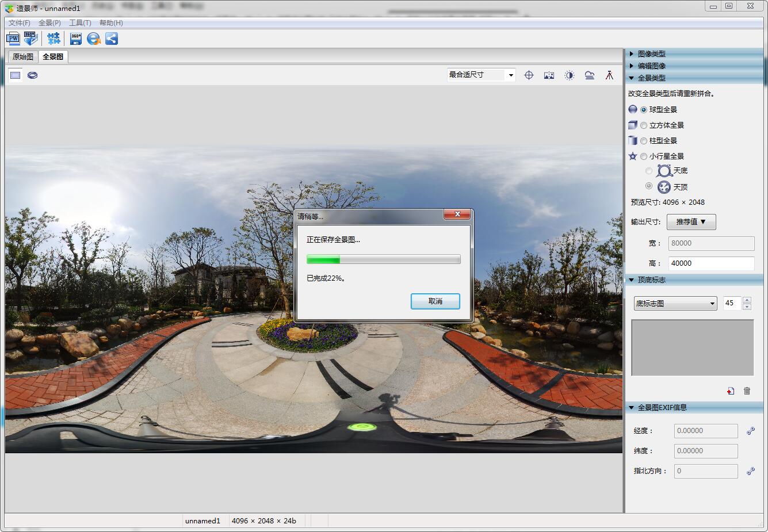The height and width of the screenshot is (532, 768).
Task: Open the 工具(T) menu
Action: (80, 23)
